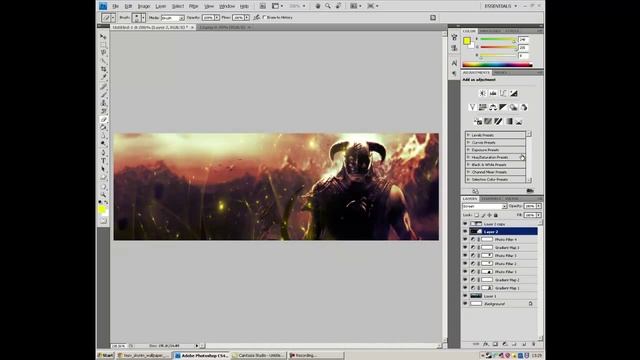Viewport: 640px width, 360px height.
Task: Select the Zoom tool at toolbox bottom
Action: tap(103, 195)
